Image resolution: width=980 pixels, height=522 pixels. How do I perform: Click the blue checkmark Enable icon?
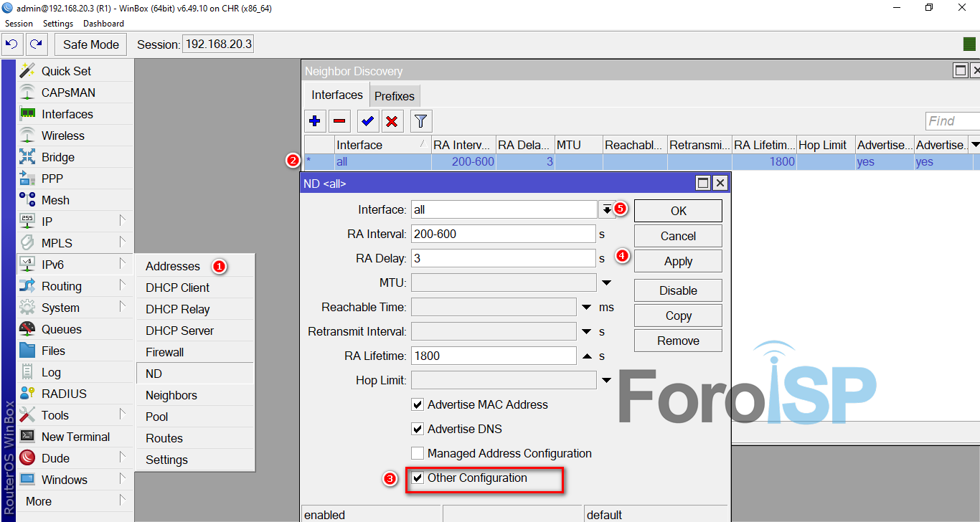point(367,121)
